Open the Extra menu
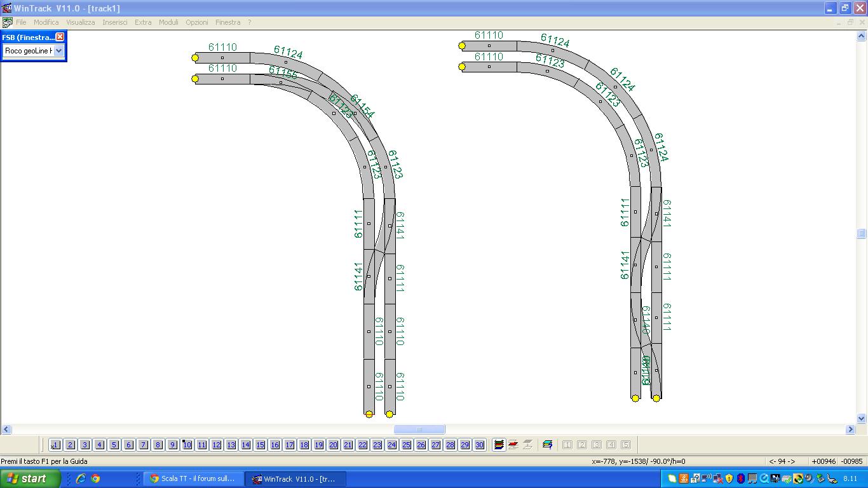 point(143,22)
